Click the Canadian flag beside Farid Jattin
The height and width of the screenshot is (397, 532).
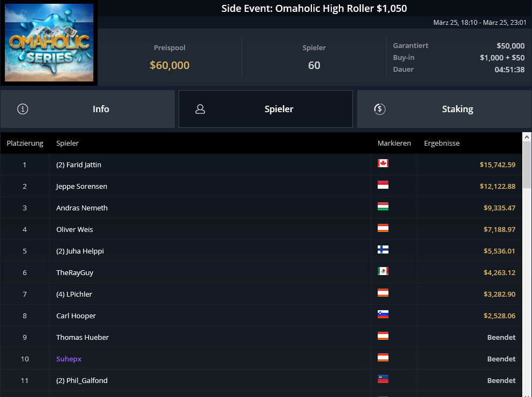383,163
